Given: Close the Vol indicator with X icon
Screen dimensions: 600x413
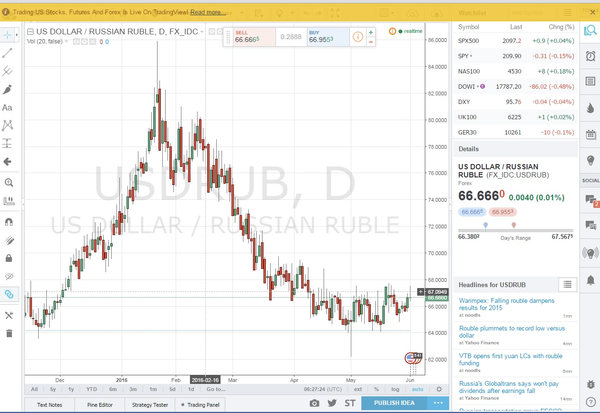Looking at the screenshot, I should [93, 41].
